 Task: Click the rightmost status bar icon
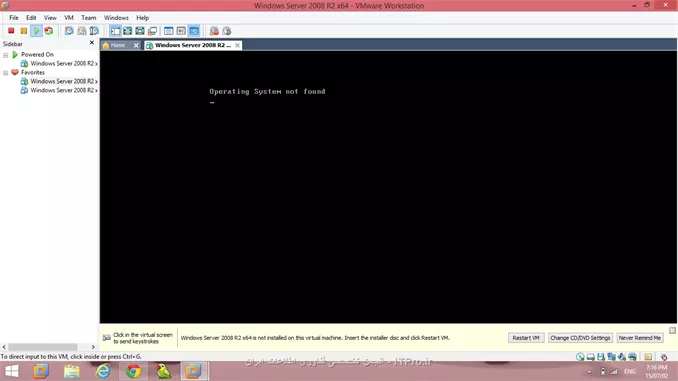pyautogui.click(x=664, y=357)
